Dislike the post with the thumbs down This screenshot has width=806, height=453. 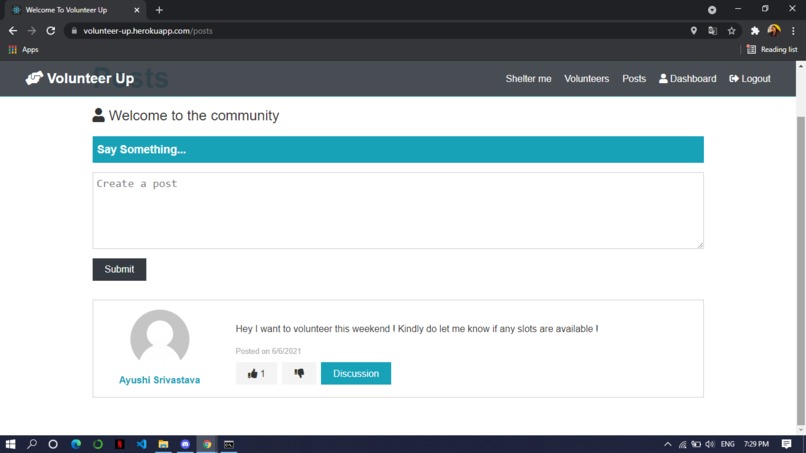299,373
